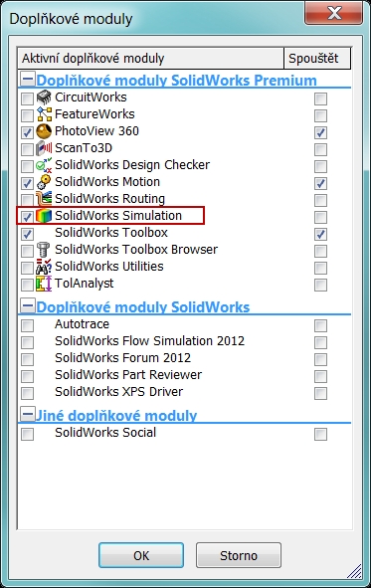Image resolution: width=371 pixels, height=588 pixels.
Task: Select the TolAnalyst label
Action: click(85, 283)
